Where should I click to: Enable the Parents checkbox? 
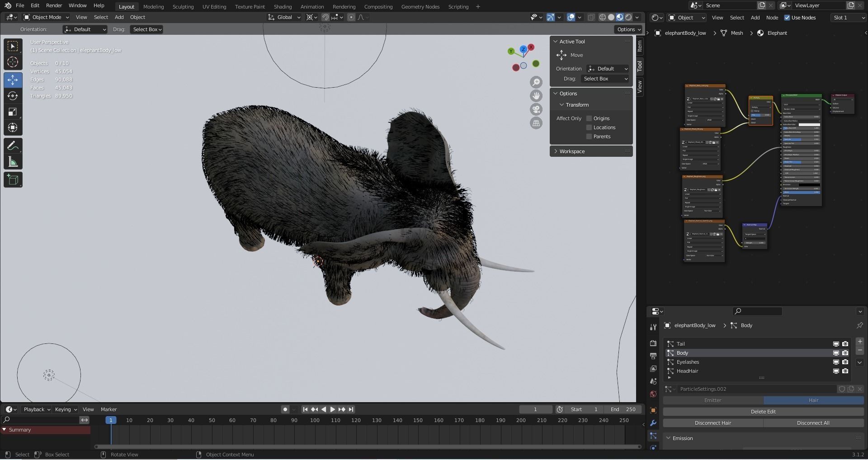(589, 136)
